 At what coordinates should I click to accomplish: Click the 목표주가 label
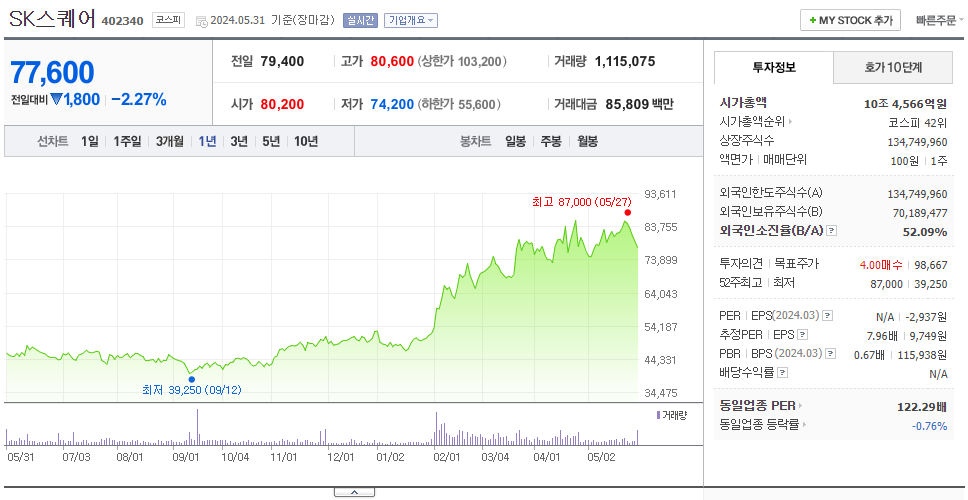[x=796, y=264]
